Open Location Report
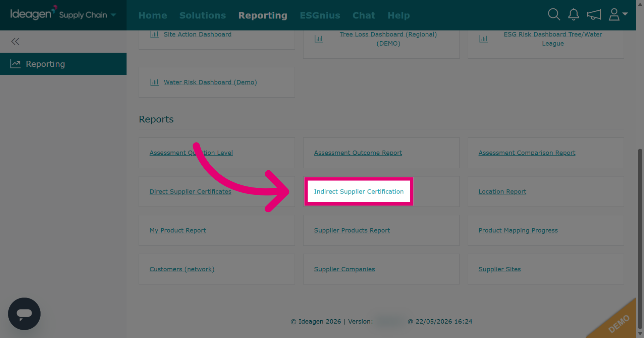 (502, 191)
